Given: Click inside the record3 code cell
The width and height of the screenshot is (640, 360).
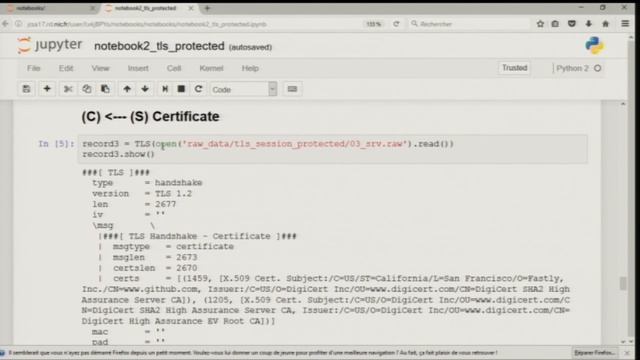Looking at the screenshot, I should (333, 149).
